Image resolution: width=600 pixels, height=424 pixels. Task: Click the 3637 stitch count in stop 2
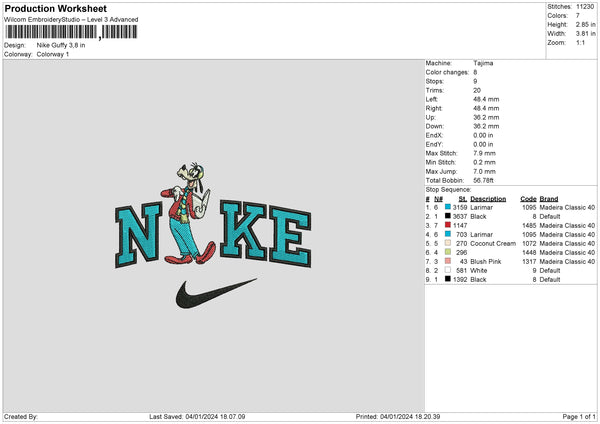tap(460, 217)
